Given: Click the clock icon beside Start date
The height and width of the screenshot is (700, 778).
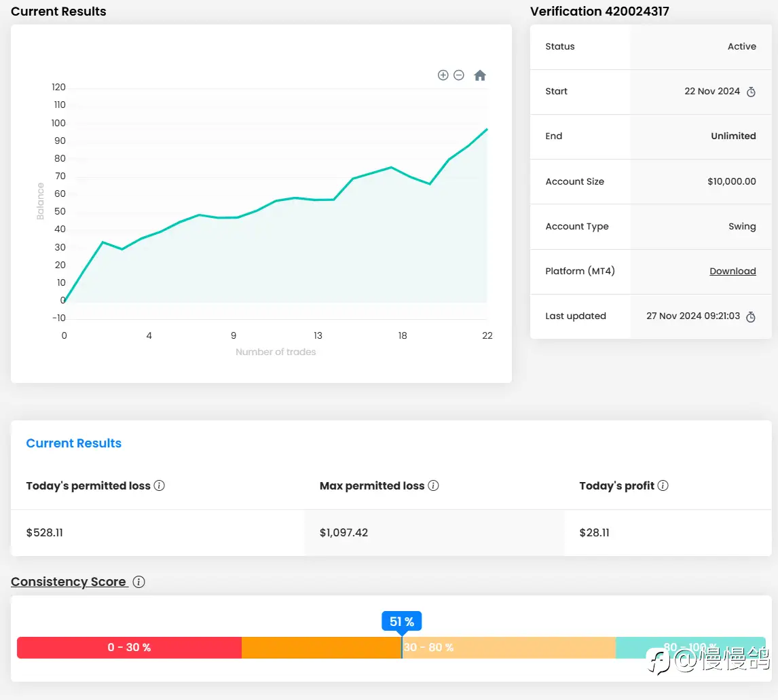Looking at the screenshot, I should coord(752,92).
